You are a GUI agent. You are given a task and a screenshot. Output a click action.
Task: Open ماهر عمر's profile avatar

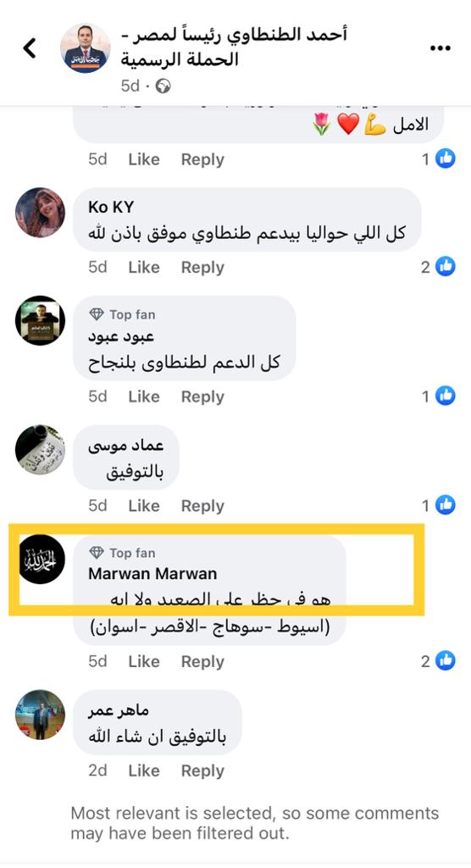tap(40, 715)
